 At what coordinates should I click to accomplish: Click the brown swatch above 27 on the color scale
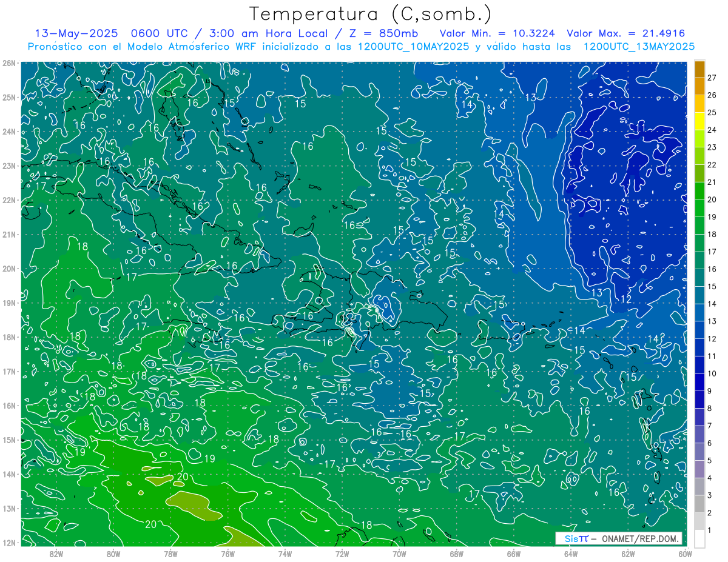699,69
